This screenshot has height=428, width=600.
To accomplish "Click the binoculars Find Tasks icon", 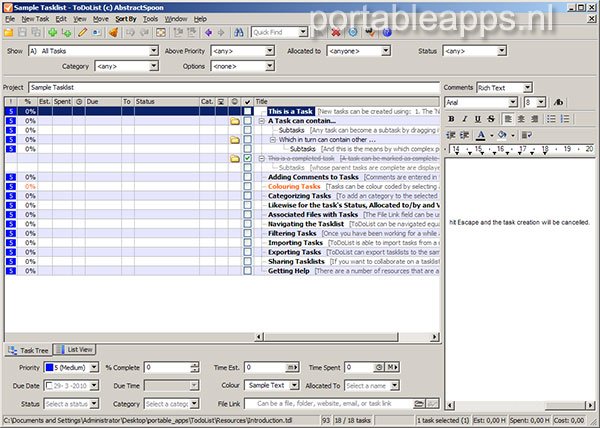I will [241, 32].
